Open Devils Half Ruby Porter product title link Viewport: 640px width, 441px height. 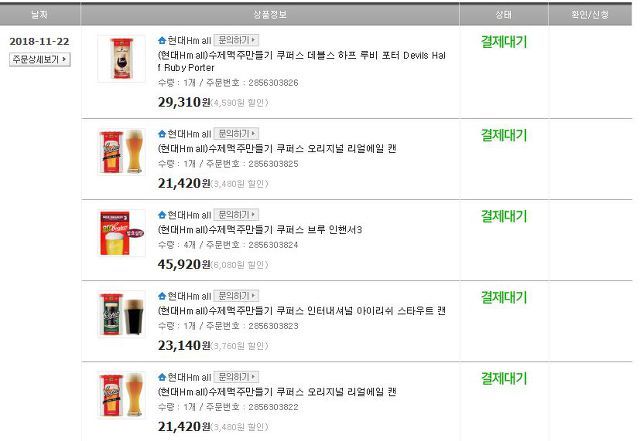(302, 61)
